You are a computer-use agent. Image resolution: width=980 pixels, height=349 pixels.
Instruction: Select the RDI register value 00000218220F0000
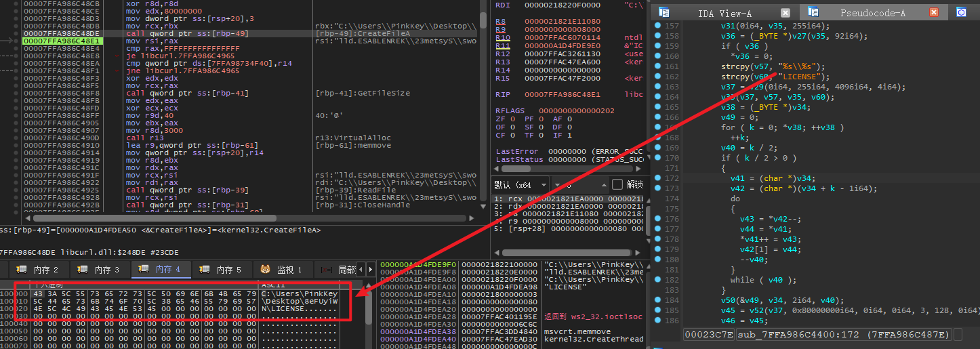562,5
